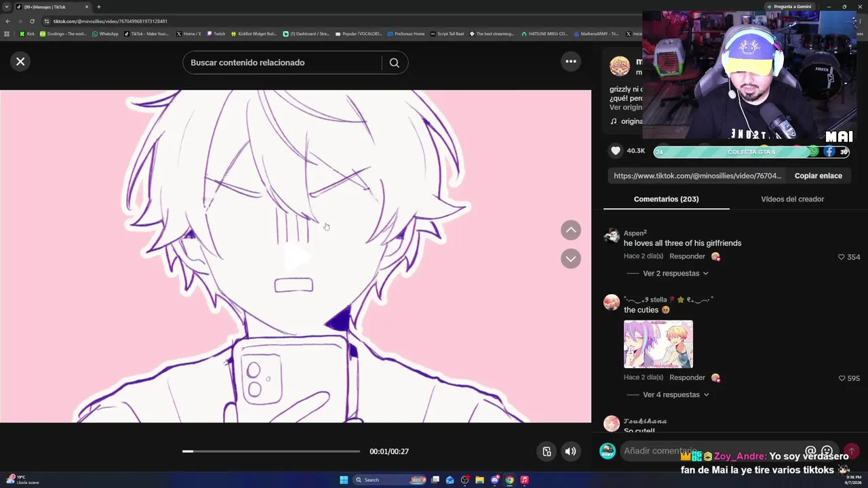
Task: Open OBS Studio from taskbar
Action: click(x=465, y=480)
